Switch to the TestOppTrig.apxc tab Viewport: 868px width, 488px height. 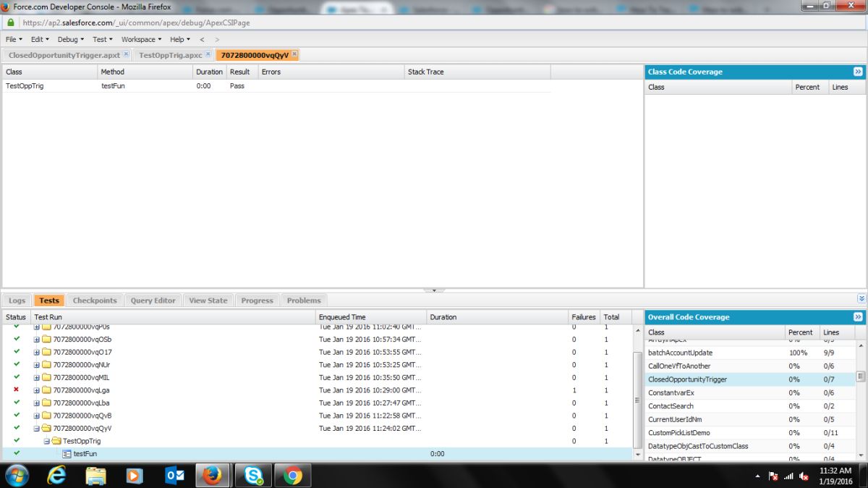point(171,55)
